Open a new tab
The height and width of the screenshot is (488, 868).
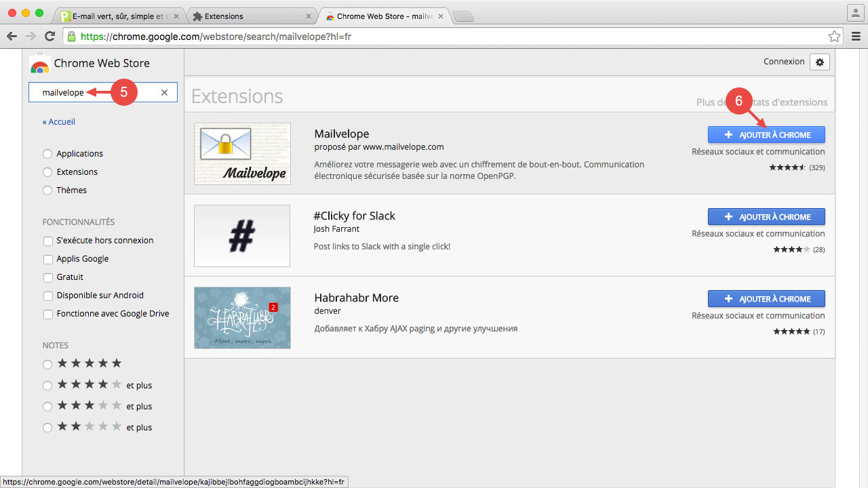pyautogui.click(x=462, y=16)
